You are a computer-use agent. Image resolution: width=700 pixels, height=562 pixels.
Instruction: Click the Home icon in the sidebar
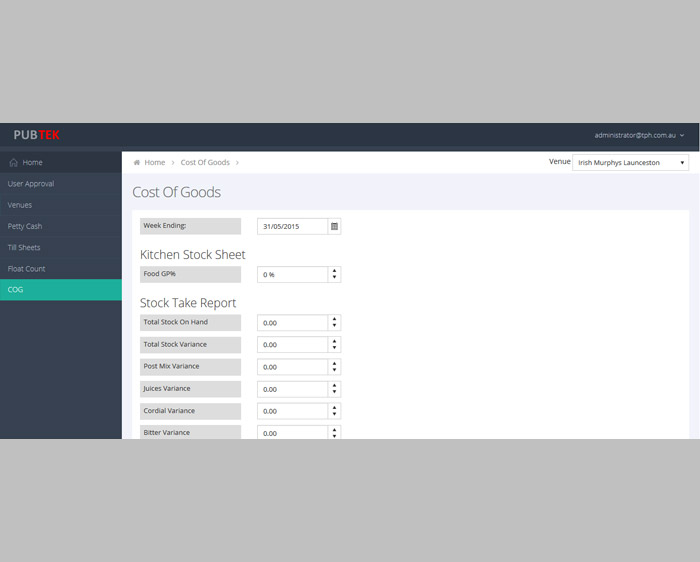click(13, 162)
